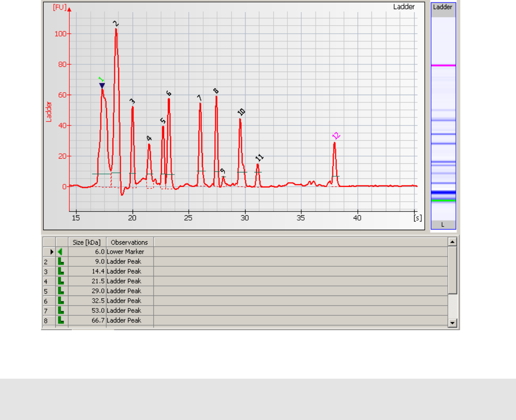516x420 pixels.
Task: Click the Observations column header
Action: pyautogui.click(x=129, y=242)
